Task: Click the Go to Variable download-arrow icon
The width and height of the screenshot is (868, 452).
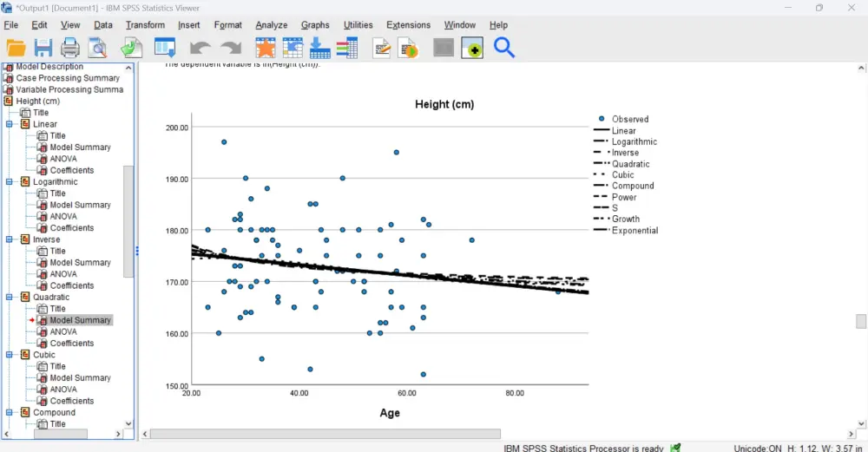Action: [x=320, y=48]
